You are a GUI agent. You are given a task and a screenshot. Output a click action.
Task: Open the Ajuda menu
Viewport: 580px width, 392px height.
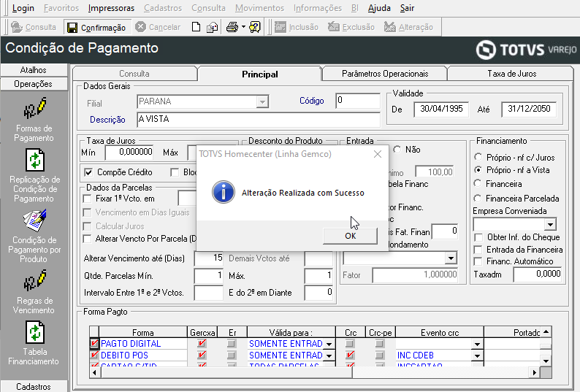pyautogui.click(x=379, y=8)
